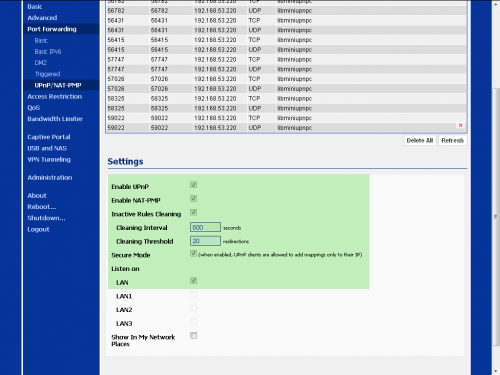Check the LAN1 listen checkbox
Image resolution: width=500 pixels, height=375 pixels.
coord(193,294)
